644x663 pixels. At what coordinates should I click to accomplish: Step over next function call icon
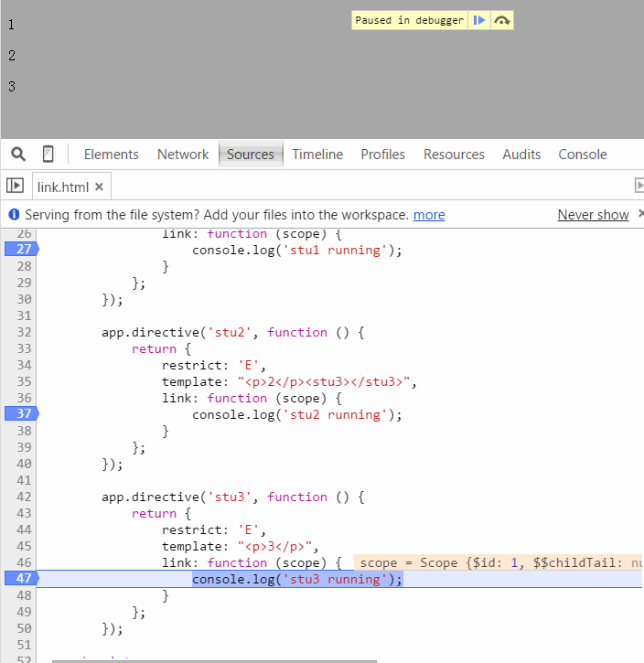[502, 20]
